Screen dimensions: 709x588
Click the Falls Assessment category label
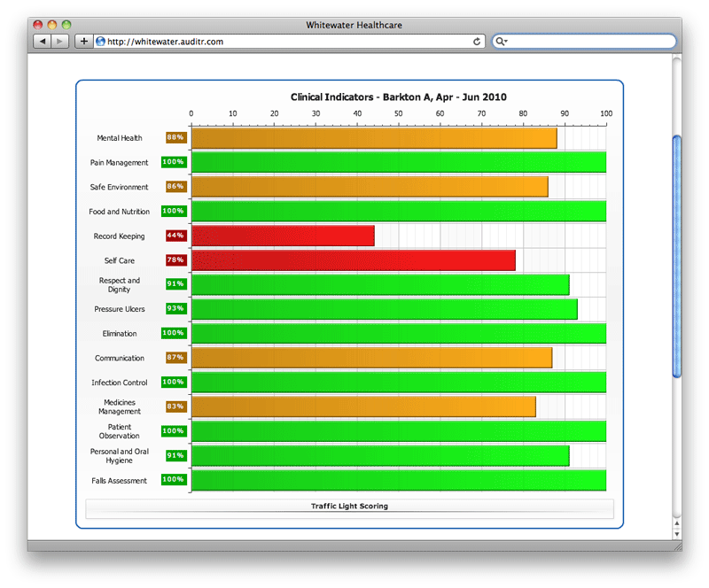tap(120, 480)
